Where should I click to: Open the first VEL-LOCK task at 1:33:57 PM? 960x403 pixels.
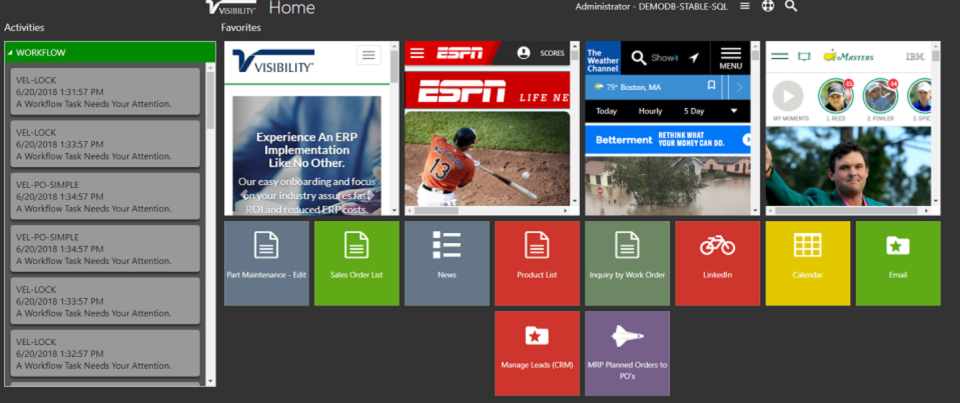pyautogui.click(x=105, y=144)
